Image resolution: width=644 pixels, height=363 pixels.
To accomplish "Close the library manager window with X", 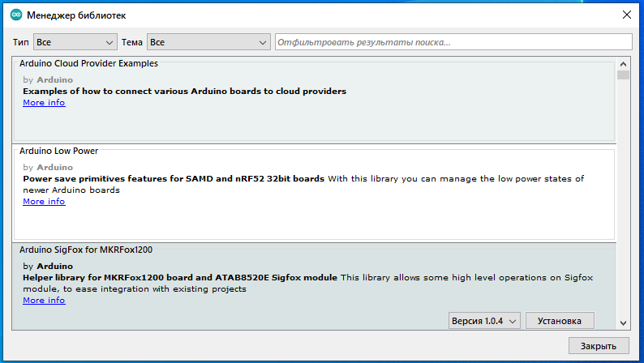I will (x=625, y=15).
